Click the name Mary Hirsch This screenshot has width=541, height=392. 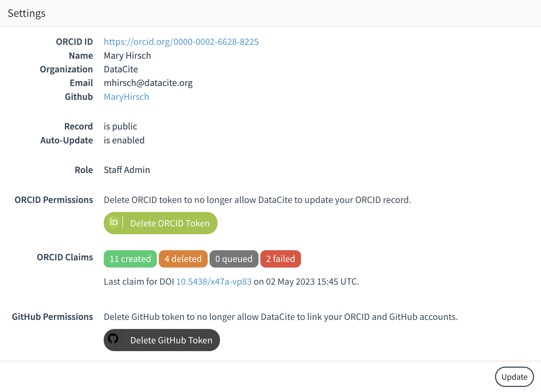click(127, 56)
